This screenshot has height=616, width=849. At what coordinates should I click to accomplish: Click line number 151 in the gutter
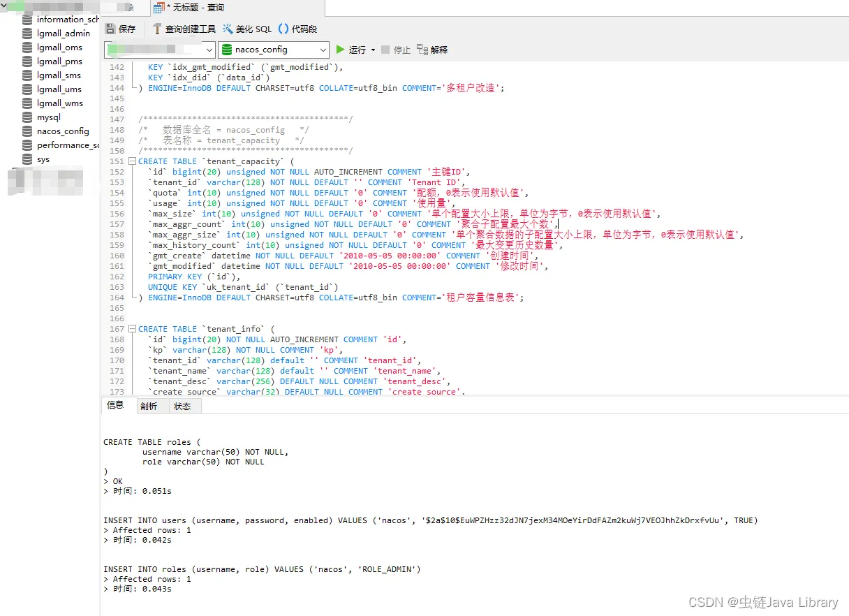(117, 161)
